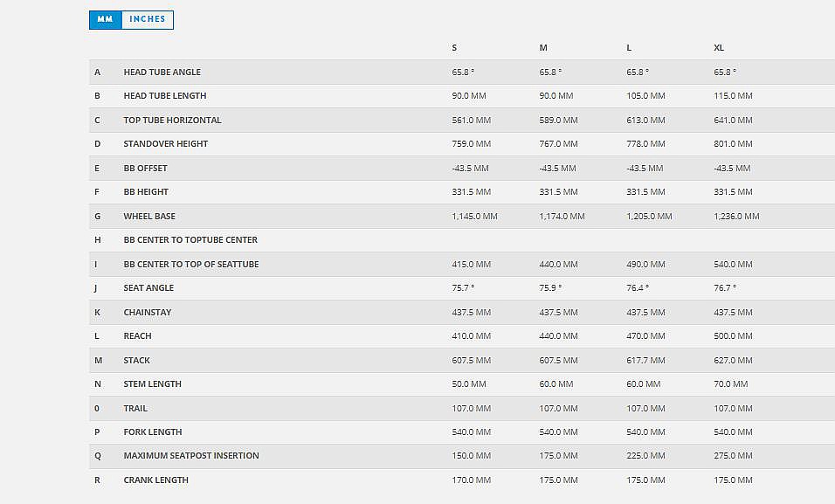Click the SEAT ANGLE row label

pos(148,288)
